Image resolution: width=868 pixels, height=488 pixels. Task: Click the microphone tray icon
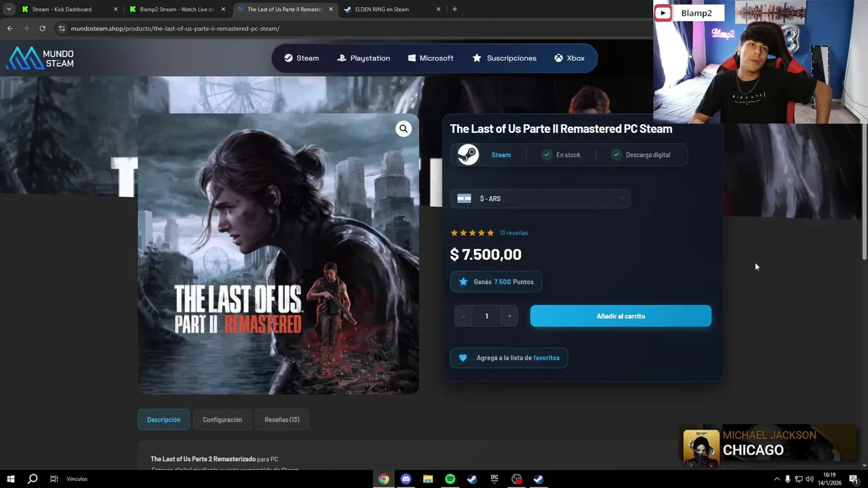787,479
